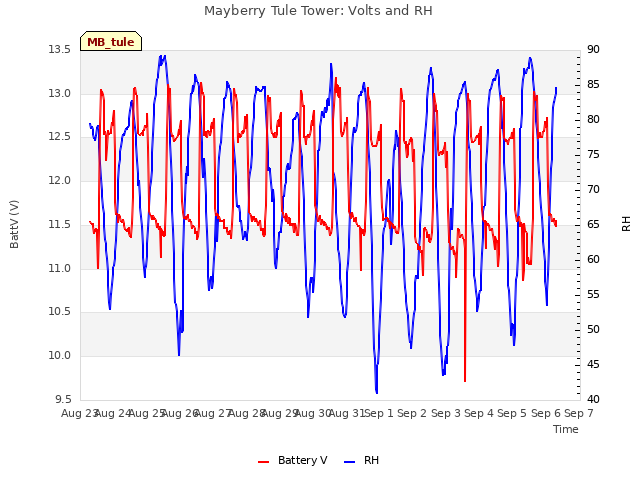
Task: Click the 13.0 left axis tick
Action: tap(59, 93)
